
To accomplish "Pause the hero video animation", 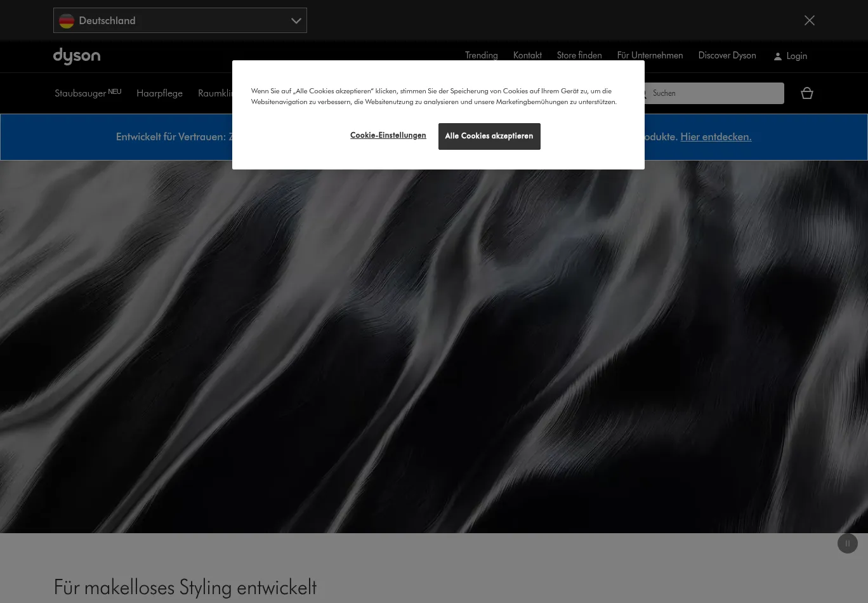I will pyautogui.click(x=847, y=543).
